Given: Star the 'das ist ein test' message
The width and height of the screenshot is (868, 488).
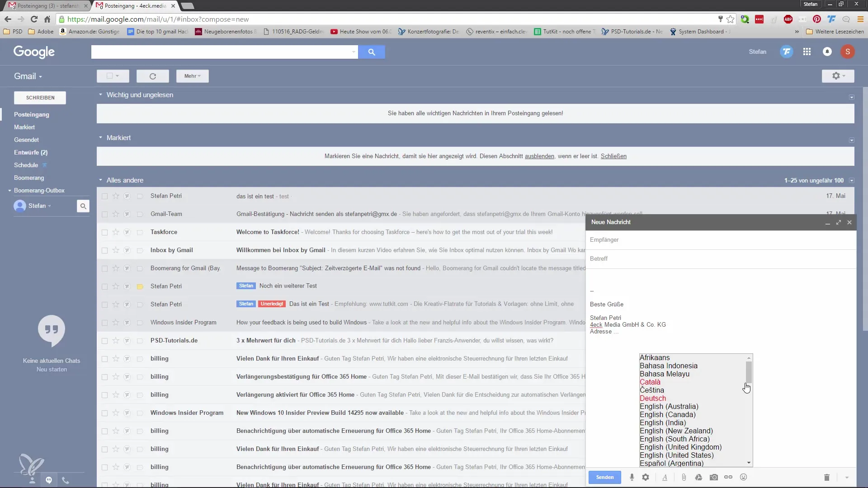Looking at the screenshot, I should click(x=116, y=196).
